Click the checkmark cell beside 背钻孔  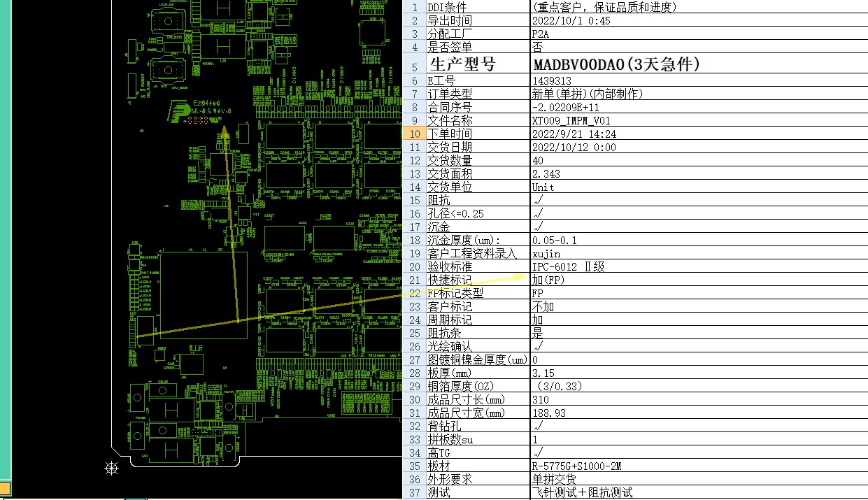click(699, 426)
